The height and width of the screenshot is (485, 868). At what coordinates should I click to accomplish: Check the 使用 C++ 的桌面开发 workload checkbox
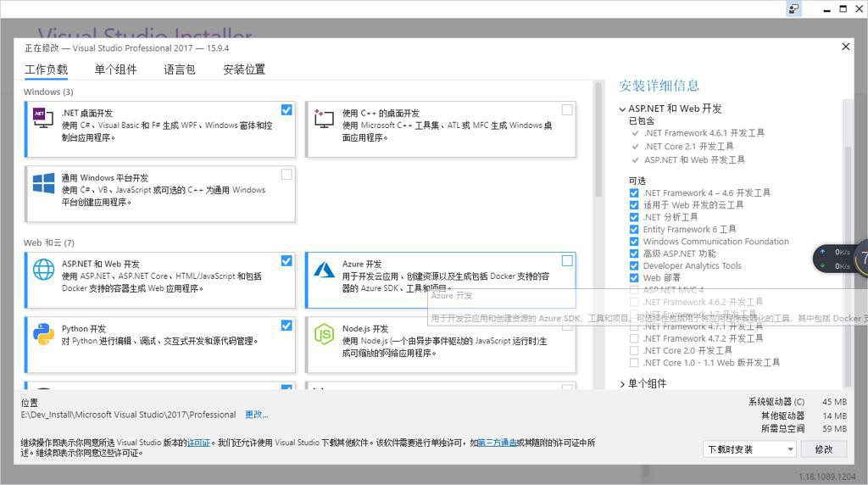[x=567, y=109]
